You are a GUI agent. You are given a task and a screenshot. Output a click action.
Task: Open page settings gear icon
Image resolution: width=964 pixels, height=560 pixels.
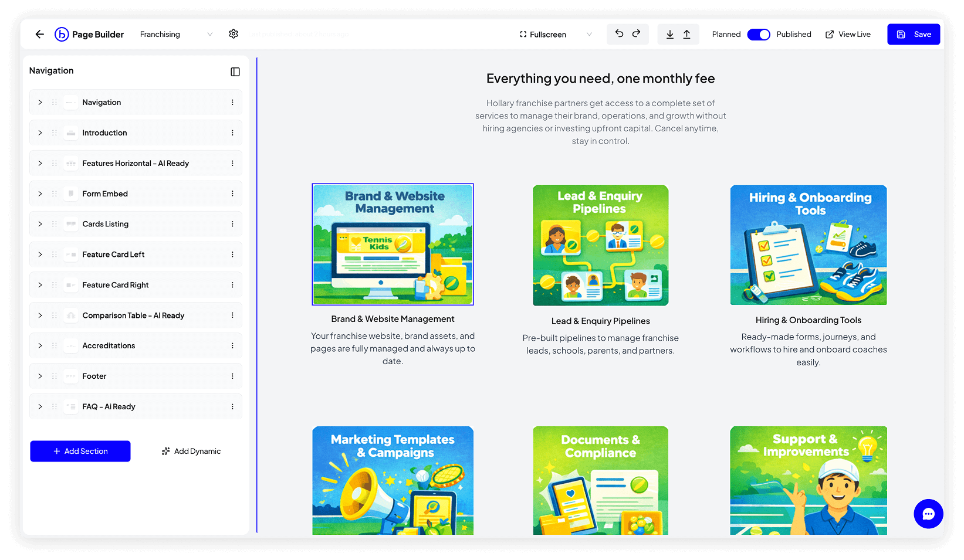pos(234,34)
